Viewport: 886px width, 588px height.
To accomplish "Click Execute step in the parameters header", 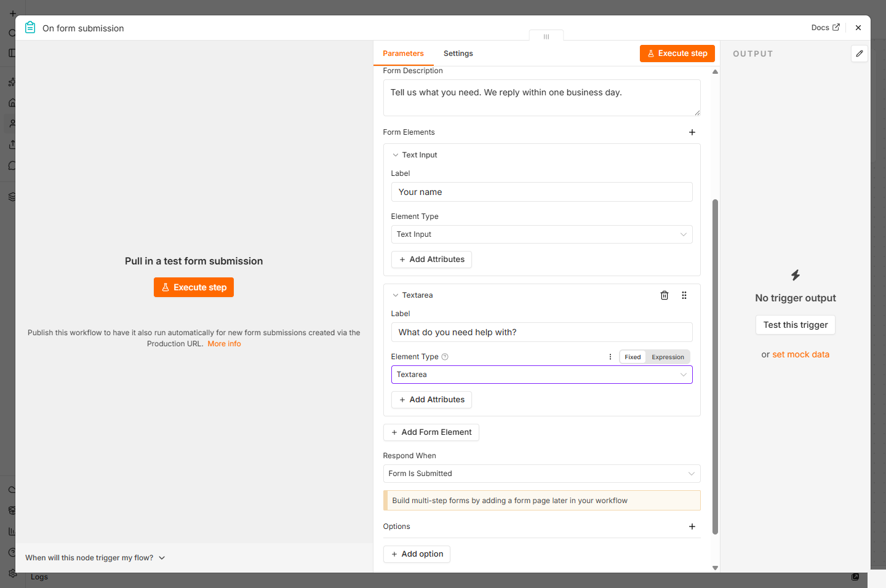I will 677,54.
